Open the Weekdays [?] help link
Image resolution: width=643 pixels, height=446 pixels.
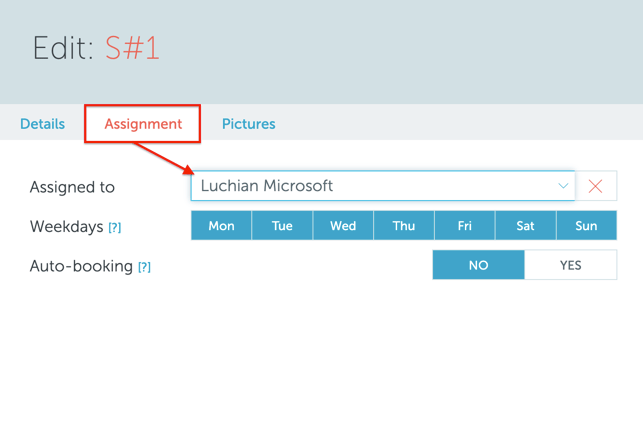(x=115, y=227)
